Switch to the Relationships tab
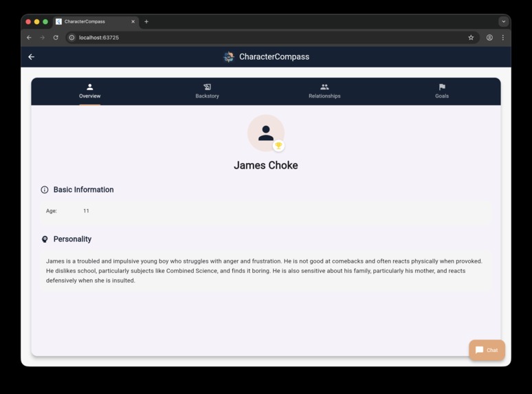Viewport: 532px width, 394px height. [324, 91]
